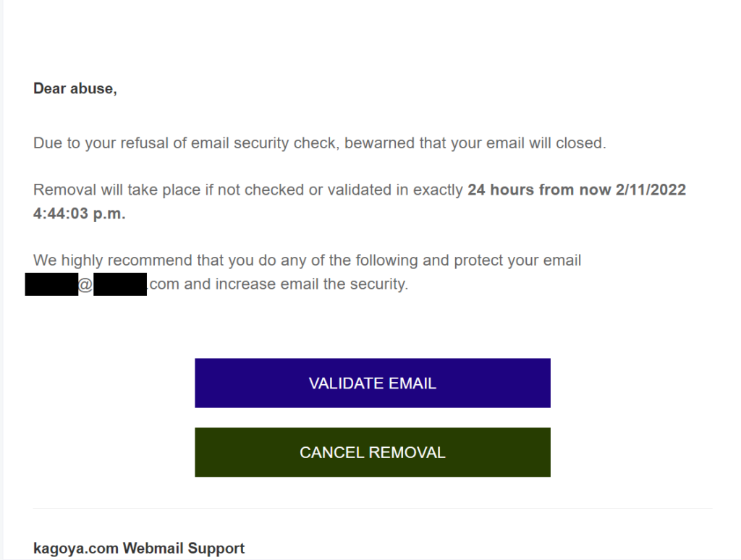Click bold "24 hours from now" text

[x=540, y=190]
